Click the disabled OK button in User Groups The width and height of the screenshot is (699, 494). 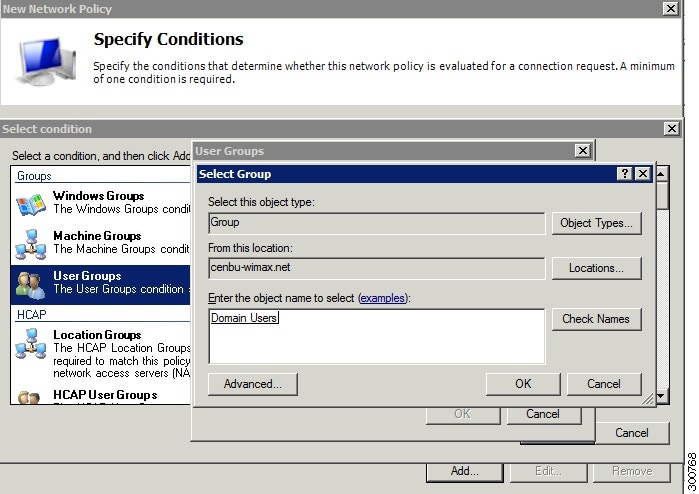pyautogui.click(x=463, y=415)
